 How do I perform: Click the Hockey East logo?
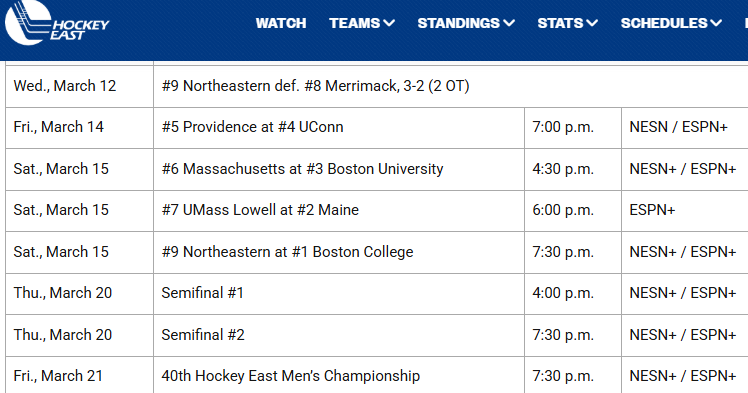coord(57,23)
